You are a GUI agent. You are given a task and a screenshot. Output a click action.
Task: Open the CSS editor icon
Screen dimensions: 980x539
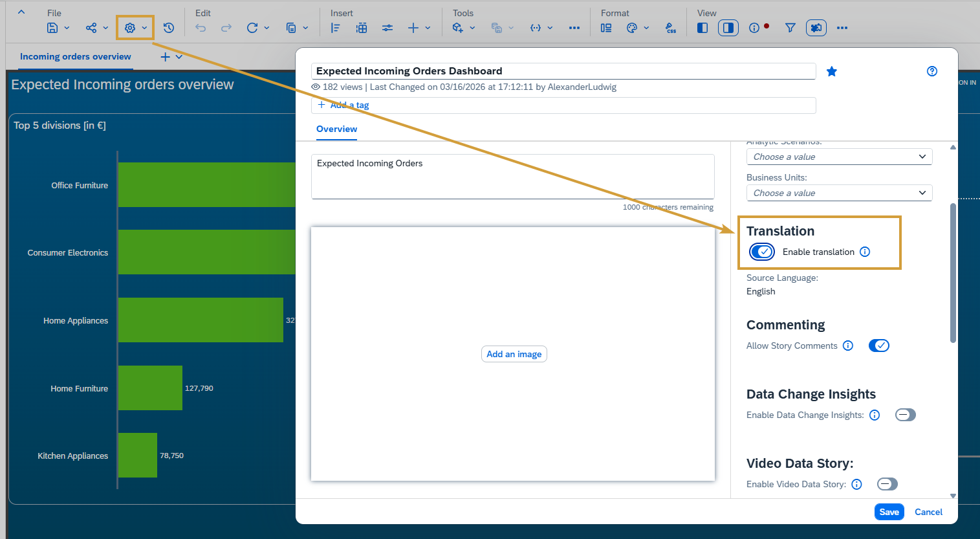point(671,28)
